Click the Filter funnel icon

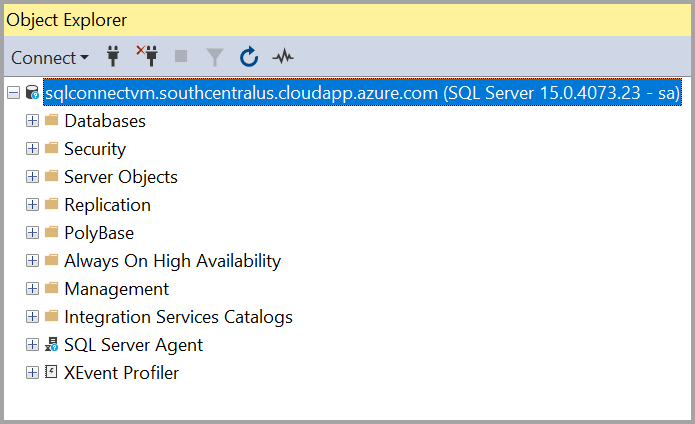[x=215, y=57]
